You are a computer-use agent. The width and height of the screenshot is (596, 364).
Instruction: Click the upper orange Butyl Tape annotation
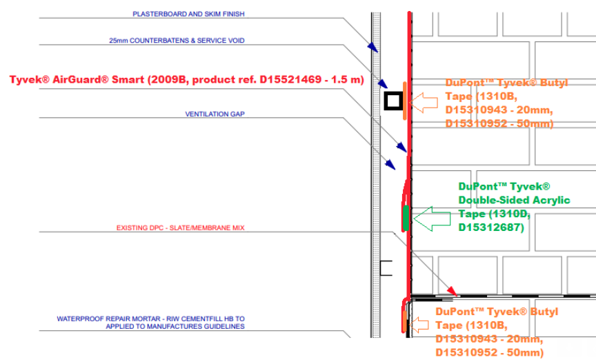point(507,103)
